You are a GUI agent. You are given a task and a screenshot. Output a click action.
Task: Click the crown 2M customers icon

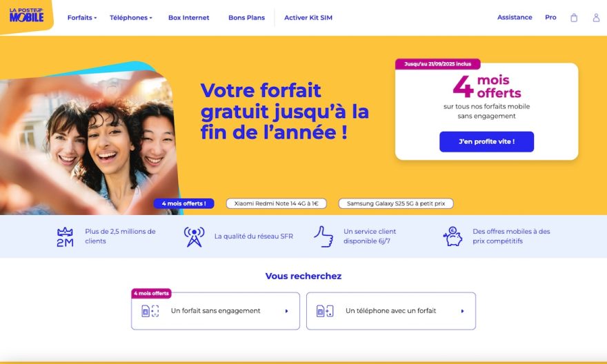pyautogui.click(x=65, y=236)
